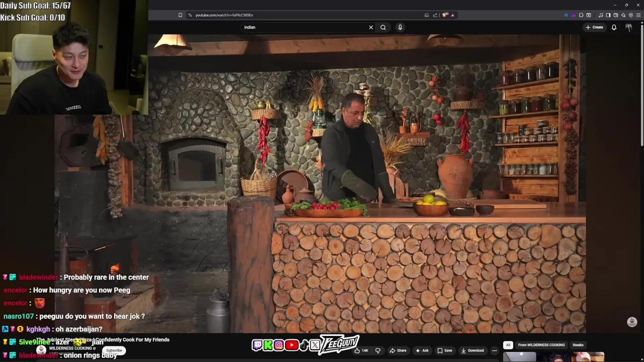Click chat username 'nasro107'
644x362 pixels.
coord(19,316)
